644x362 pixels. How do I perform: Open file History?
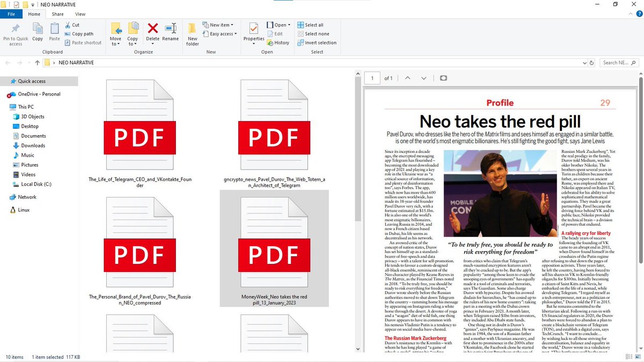(277, 43)
